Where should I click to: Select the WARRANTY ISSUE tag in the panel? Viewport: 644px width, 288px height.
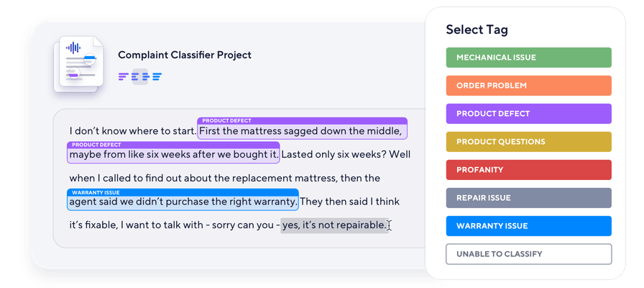pos(528,226)
